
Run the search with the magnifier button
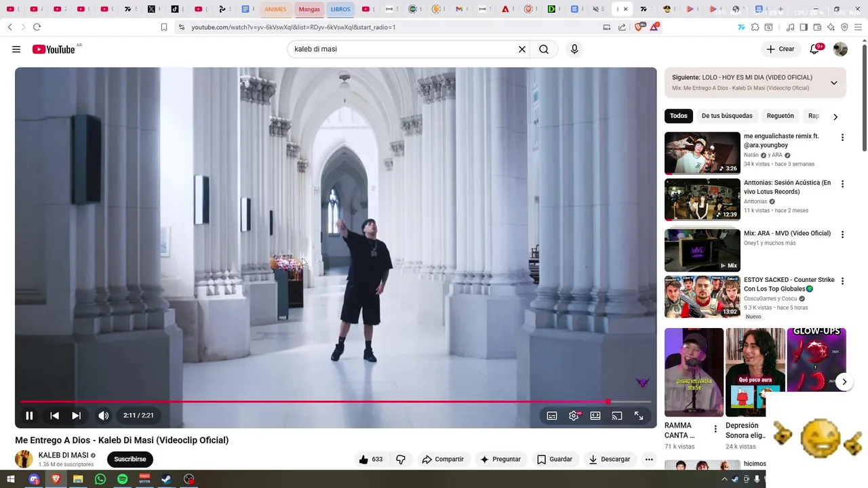[x=544, y=49]
